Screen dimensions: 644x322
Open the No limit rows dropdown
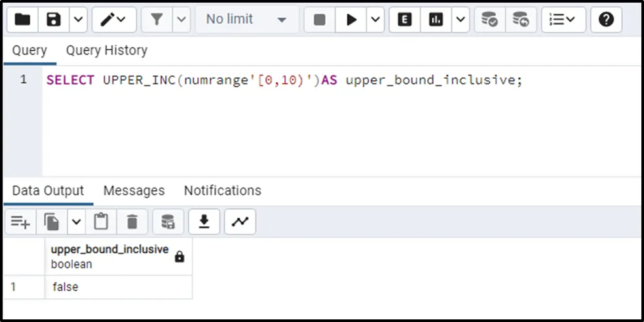pos(246,20)
